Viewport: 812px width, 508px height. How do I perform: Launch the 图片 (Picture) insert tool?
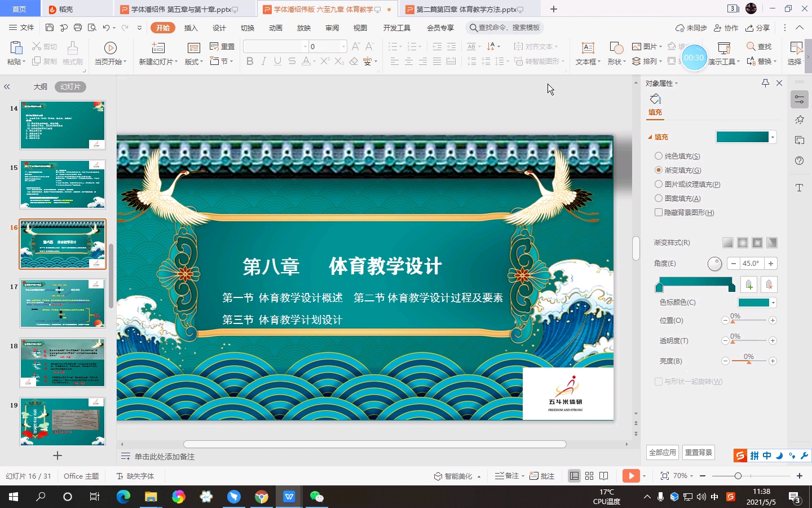coord(649,46)
